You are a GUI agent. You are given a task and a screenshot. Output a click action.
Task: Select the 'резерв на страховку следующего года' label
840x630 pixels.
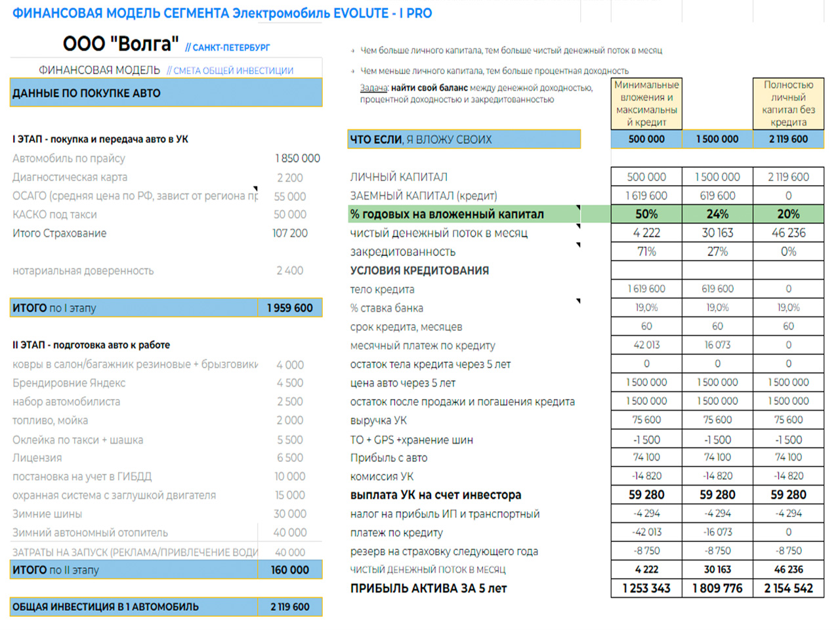pos(444,551)
